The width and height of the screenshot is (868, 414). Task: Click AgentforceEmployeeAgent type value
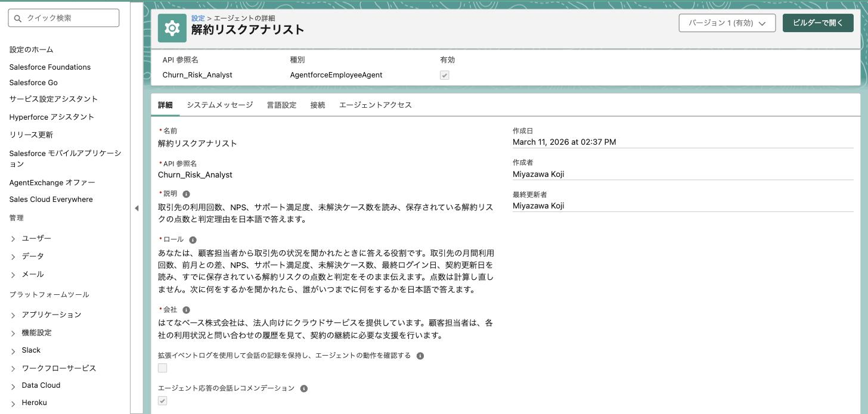coord(336,75)
